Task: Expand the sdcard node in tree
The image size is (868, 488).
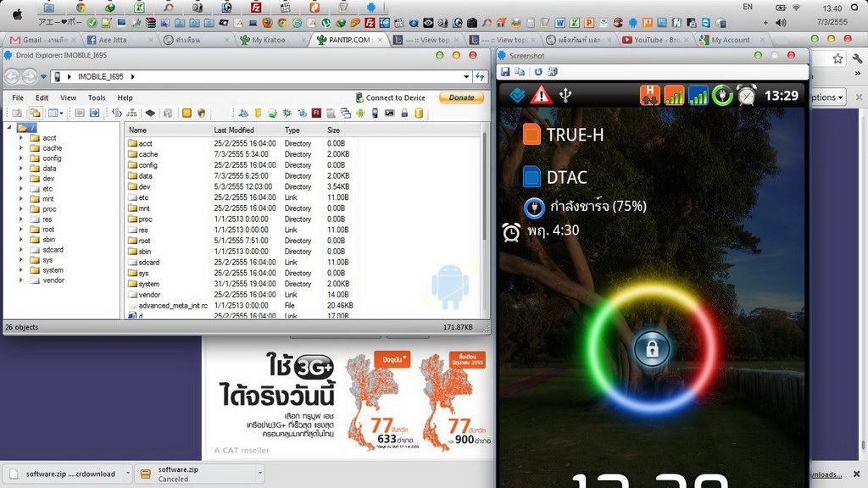Action: pos(21,250)
